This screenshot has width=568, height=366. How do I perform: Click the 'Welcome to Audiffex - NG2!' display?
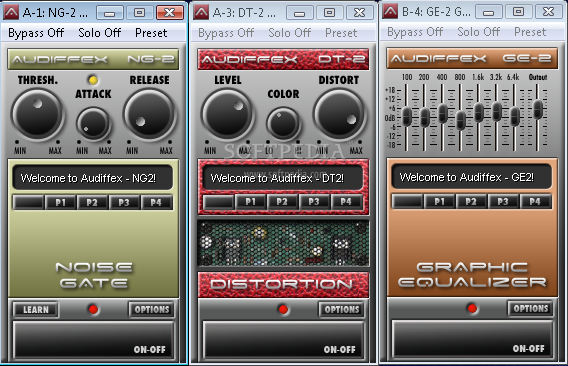click(x=93, y=178)
